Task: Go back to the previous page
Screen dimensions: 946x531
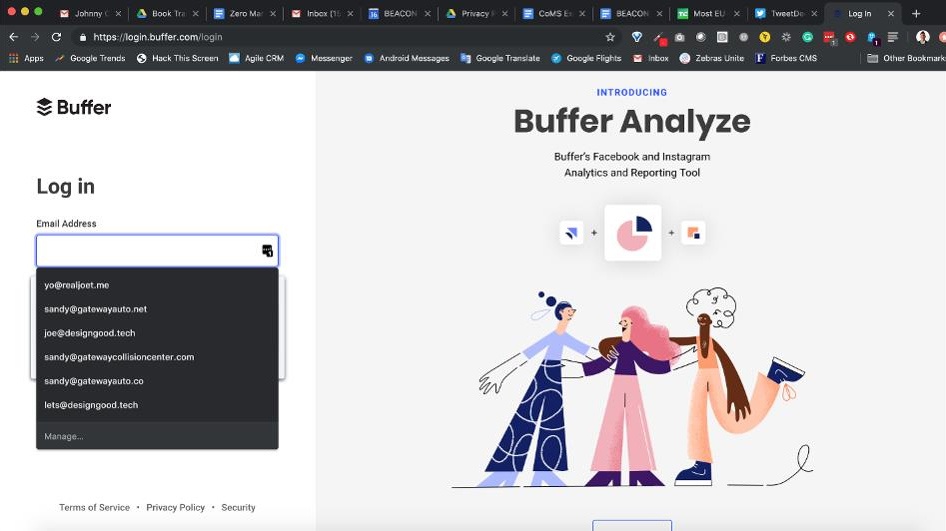Action: pos(13,37)
